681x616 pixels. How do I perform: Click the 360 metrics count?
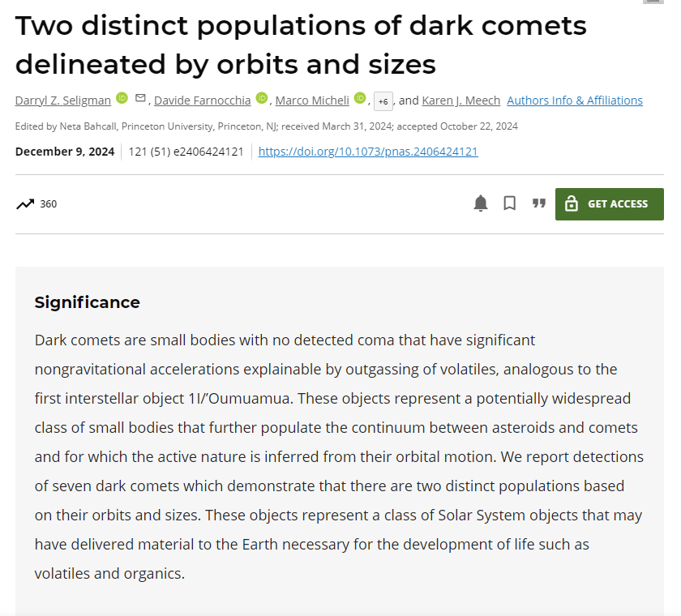pos(49,204)
